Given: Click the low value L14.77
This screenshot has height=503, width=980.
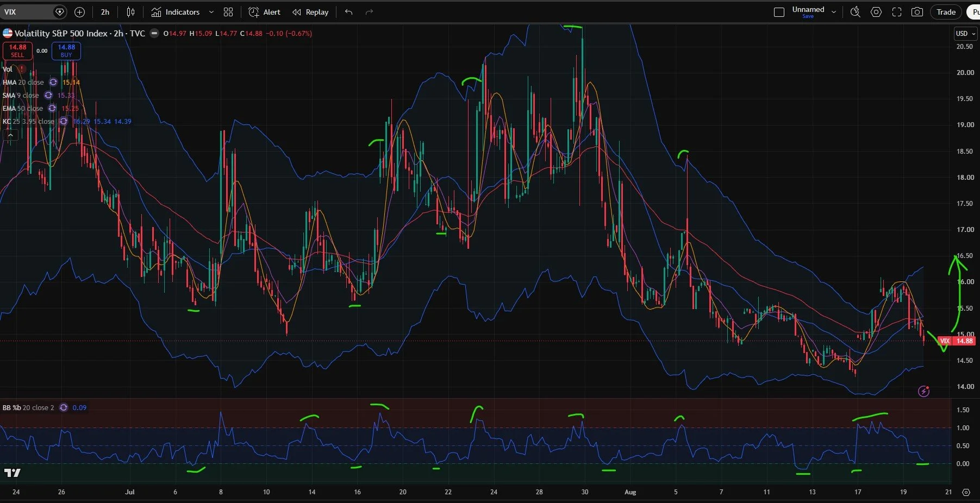Looking at the screenshot, I should point(226,33).
